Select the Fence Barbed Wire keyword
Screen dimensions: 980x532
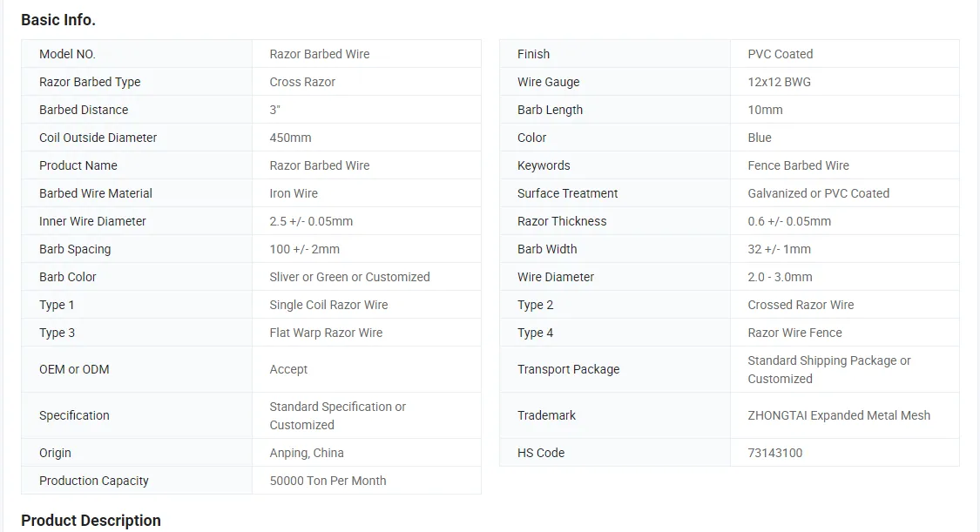[798, 165]
